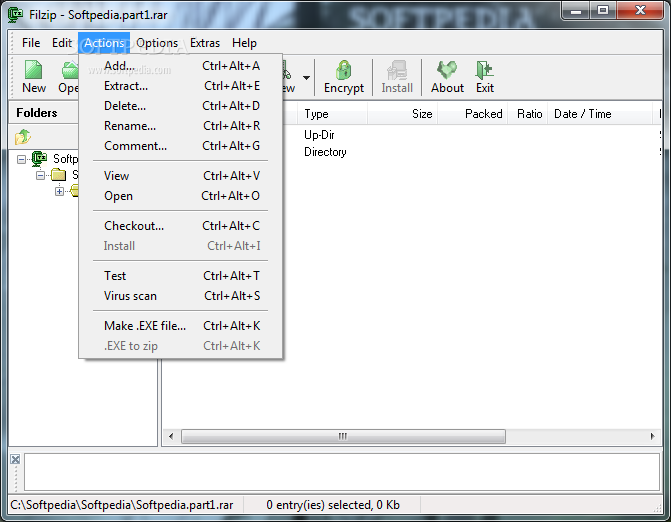Click the Exit door icon
Viewport: 671px width, 522px height.
[484, 70]
